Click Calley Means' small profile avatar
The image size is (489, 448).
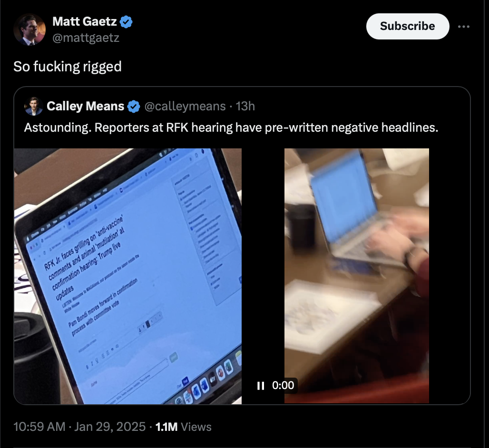coord(33,107)
